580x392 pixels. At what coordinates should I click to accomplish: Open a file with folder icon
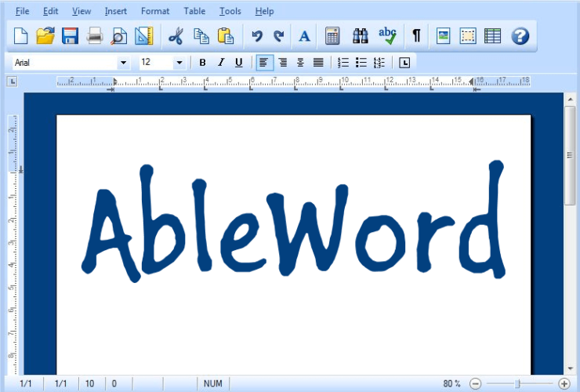click(x=45, y=36)
